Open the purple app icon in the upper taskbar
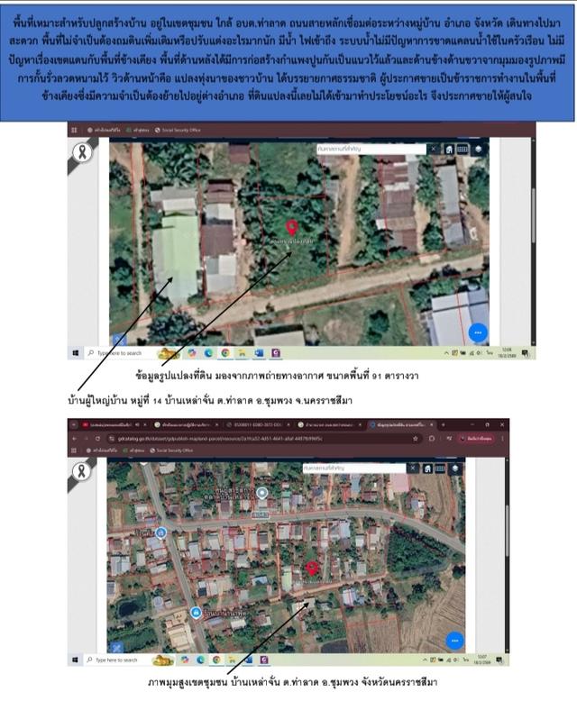The height and width of the screenshot is (728, 577). tap(276, 353)
